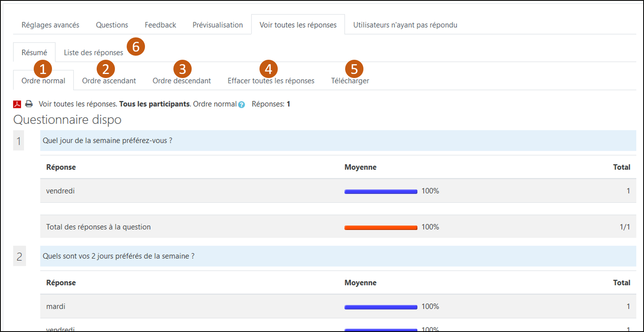Open the blue help icon beside Ordre normal
Viewport: 644px width, 332px height.
(242, 105)
